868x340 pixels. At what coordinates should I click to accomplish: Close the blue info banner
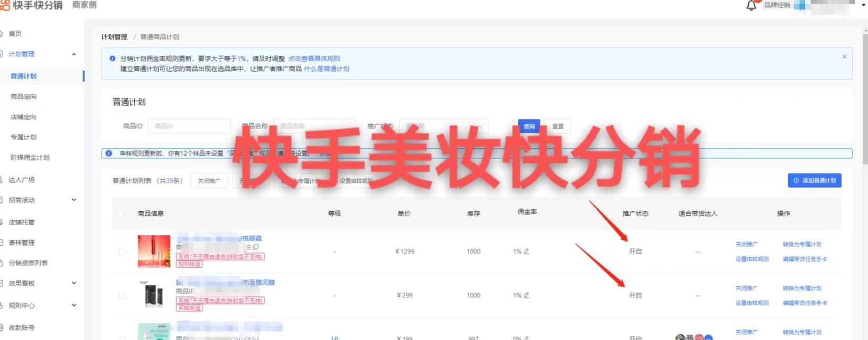(844, 56)
